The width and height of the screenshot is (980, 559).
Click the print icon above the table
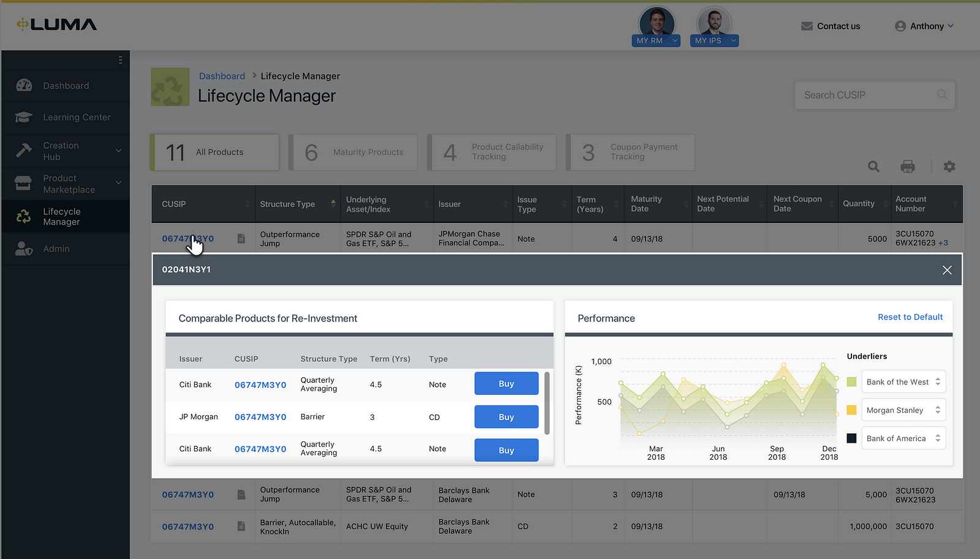[x=907, y=167]
